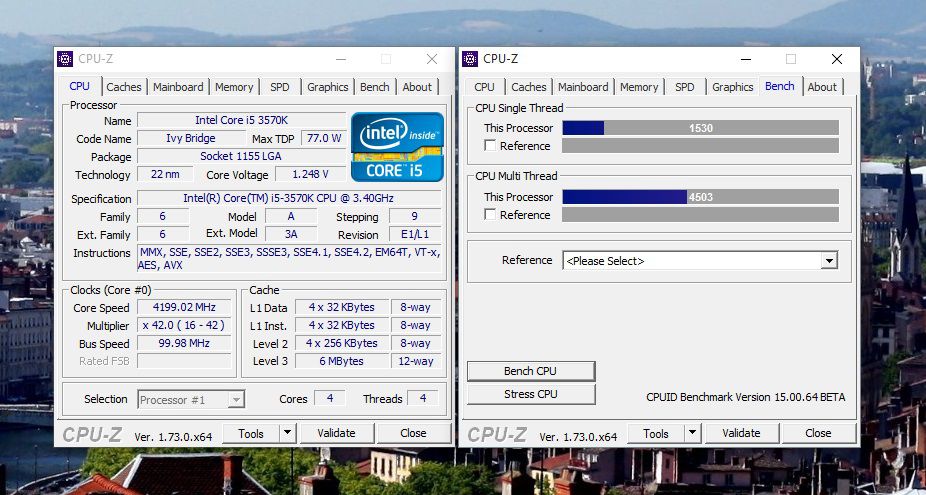Click the Instructions list MMX, SSE, SSE2
The height and width of the screenshot is (495, 926).
pyautogui.click(x=289, y=259)
